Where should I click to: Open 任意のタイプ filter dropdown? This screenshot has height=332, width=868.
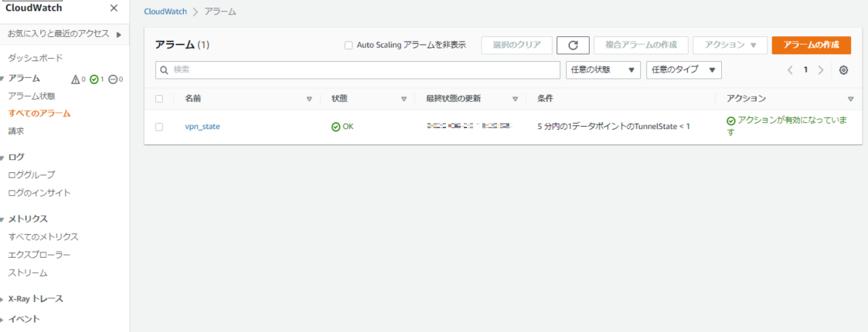tap(684, 70)
